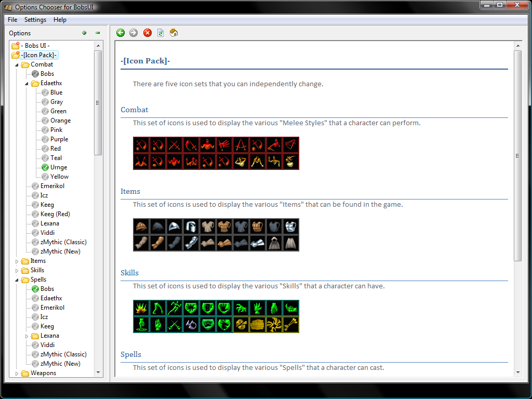Click the Items icon set preview image
Screen dimensions: 532x399
click(x=216, y=235)
